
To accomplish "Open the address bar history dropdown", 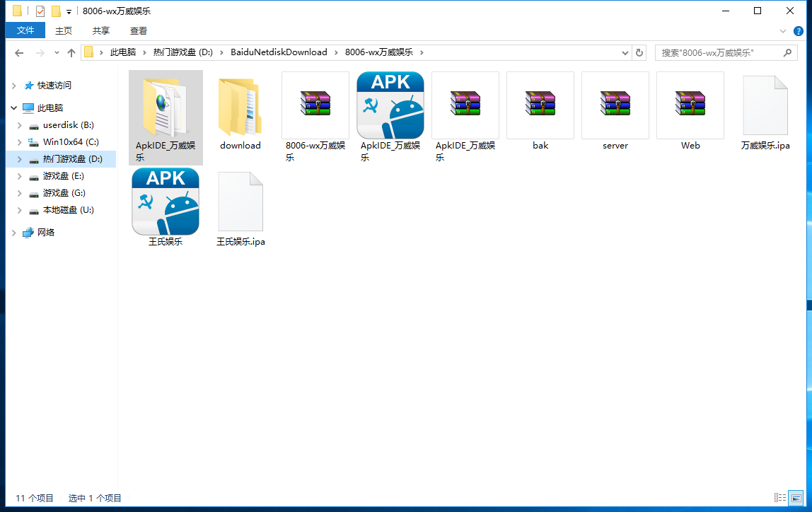I will point(625,53).
